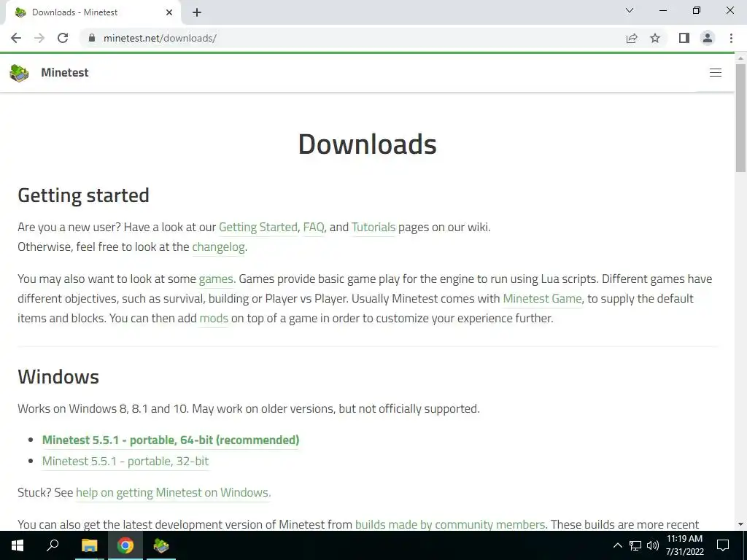Open help on getting Minetest on Windows

point(174,492)
